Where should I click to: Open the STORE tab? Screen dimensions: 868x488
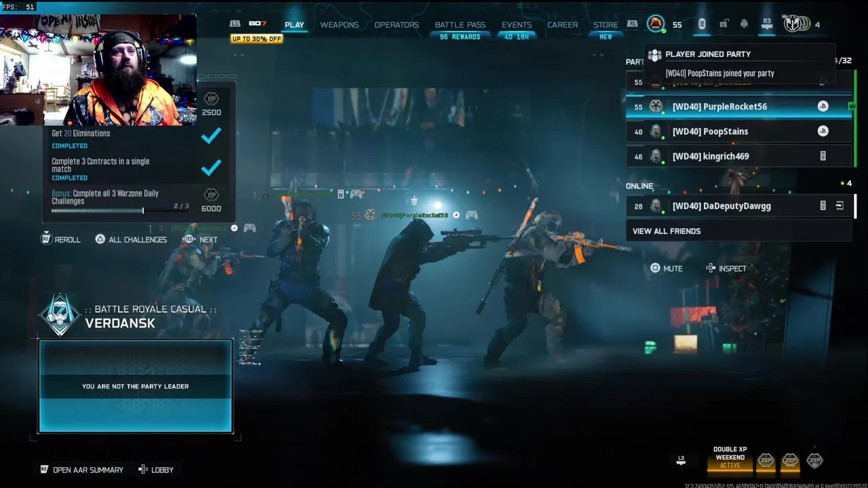point(606,25)
